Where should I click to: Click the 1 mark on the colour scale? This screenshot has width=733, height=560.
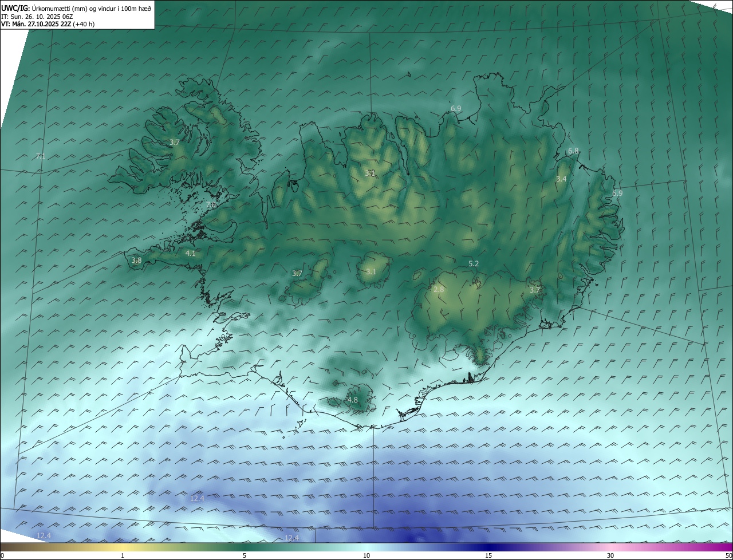(x=123, y=555)
